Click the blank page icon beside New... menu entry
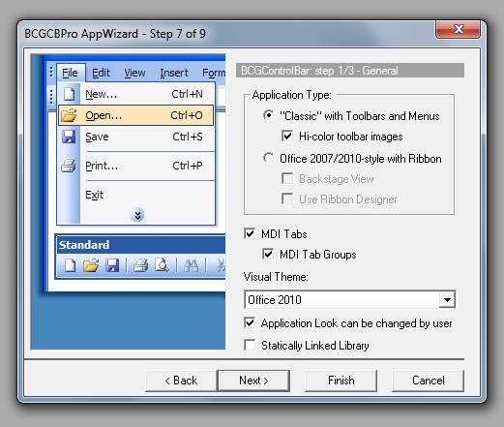 point(69,94)
